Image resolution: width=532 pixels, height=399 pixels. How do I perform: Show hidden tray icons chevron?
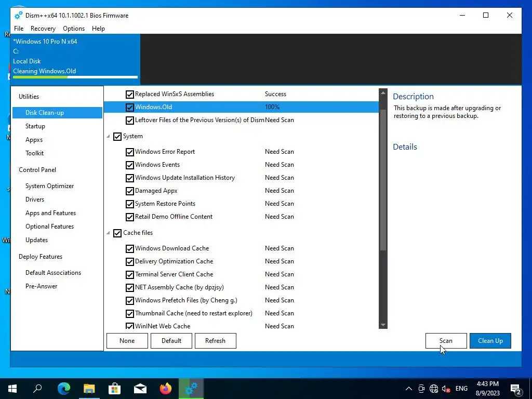coord(408,389)
